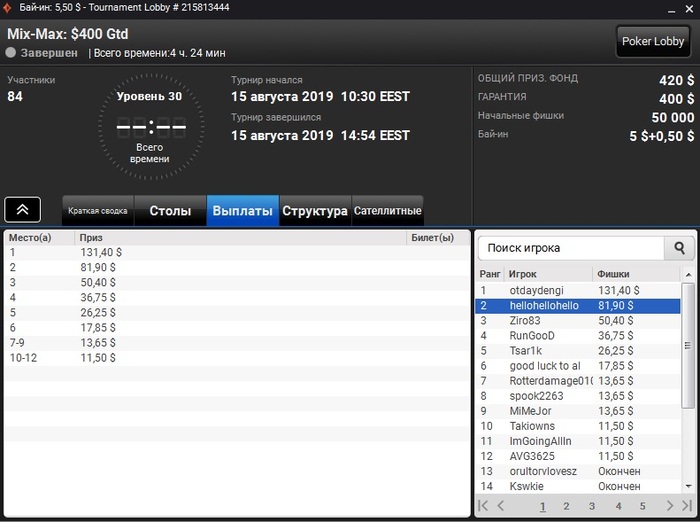Go to page 3 of players

(592, 506)
